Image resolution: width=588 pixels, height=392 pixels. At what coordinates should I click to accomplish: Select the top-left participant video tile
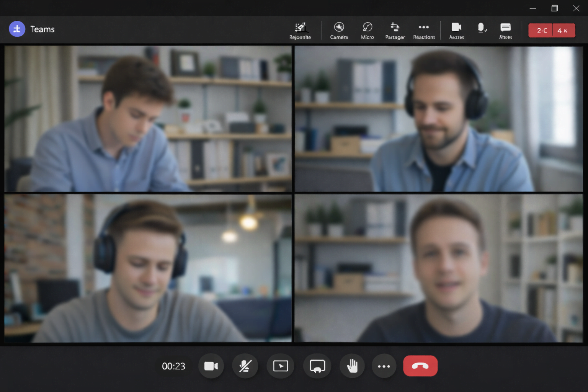point(148,119)
